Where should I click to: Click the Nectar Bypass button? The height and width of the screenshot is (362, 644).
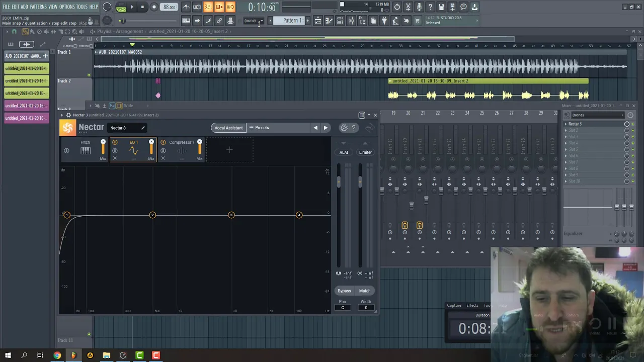(x=344, y=291)
